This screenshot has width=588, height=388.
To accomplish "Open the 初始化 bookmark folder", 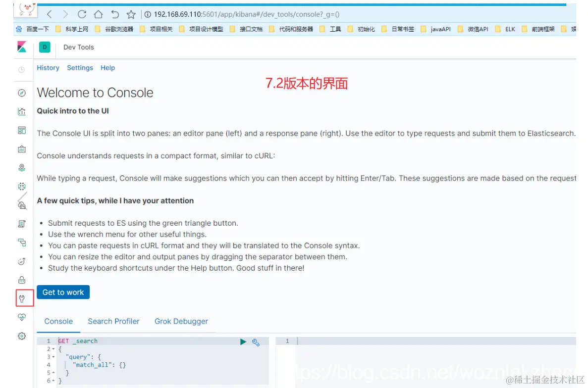I will [x=361, y=29].
